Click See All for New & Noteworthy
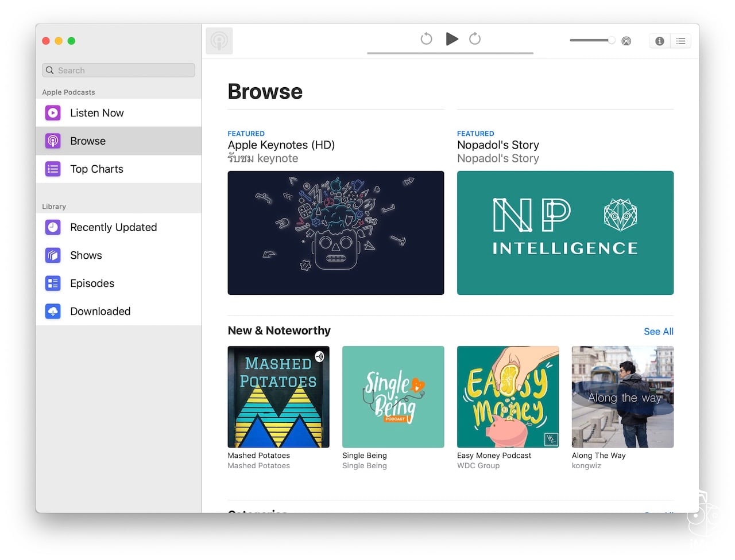The image size is (735, 560). pos(658,331)
